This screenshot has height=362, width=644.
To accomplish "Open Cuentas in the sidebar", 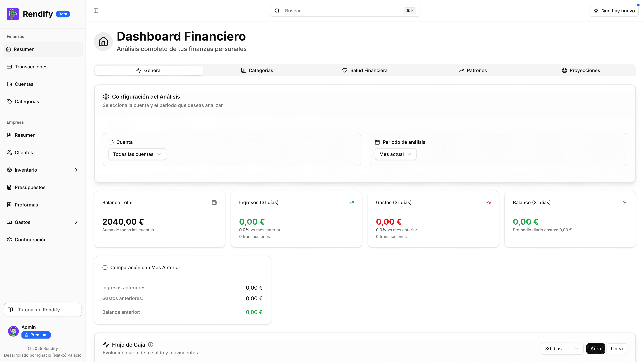I will (24, 84).
